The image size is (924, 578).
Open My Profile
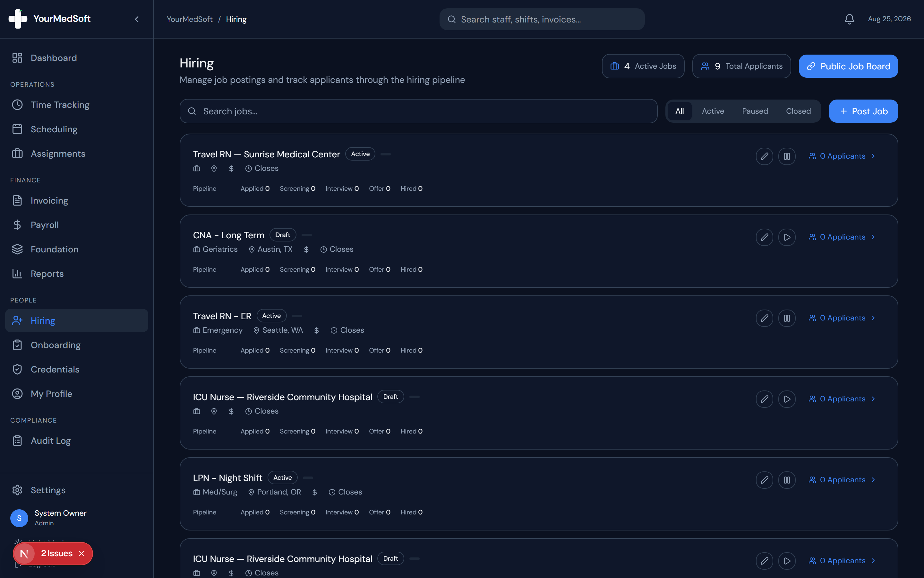click(x=77, y=394)
